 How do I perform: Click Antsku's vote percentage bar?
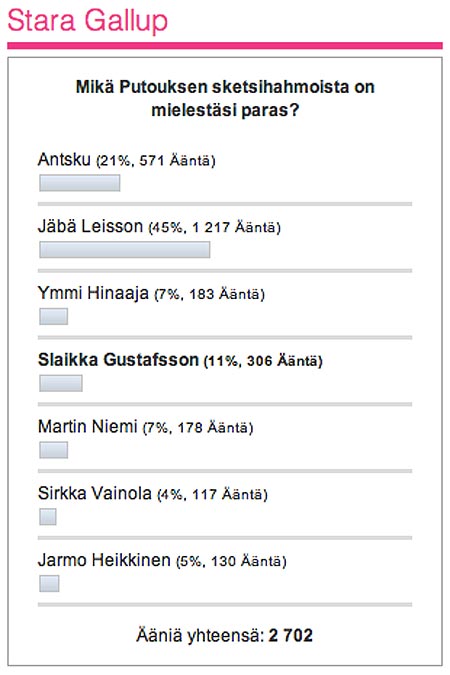tap(80, 183)
